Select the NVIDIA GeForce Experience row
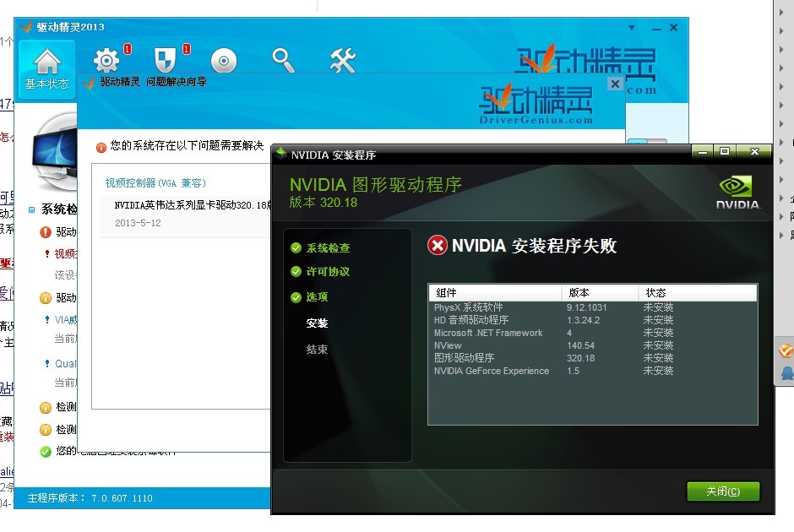794x532 pixels. [x=592, y=371]
